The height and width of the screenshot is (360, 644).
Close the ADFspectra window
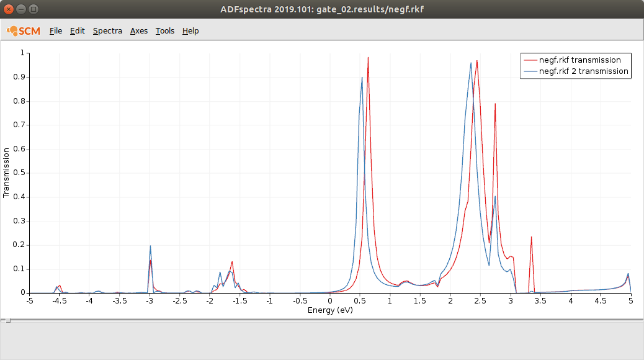pyautogui.click(x=9, y=9)
